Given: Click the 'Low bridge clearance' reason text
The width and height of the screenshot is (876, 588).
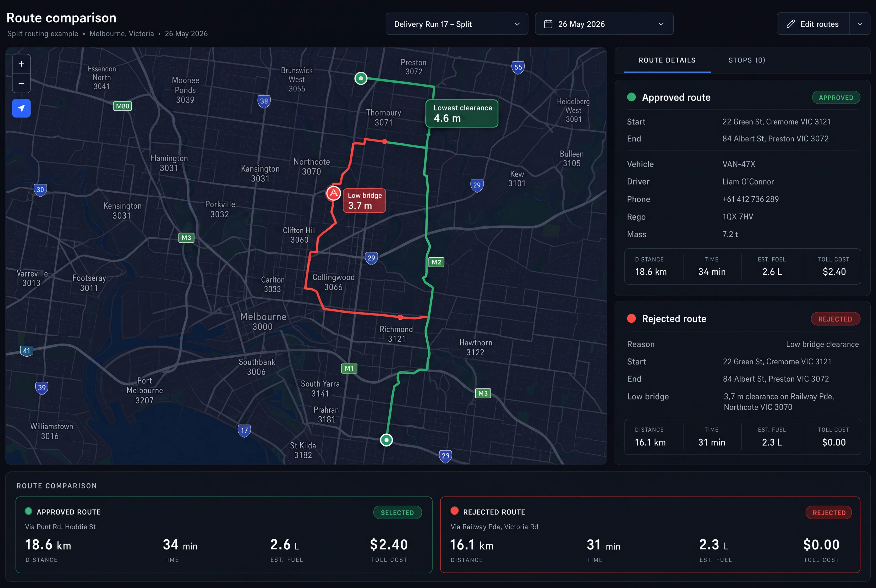Looking at the screenshot, I should (x=822, y=344).
